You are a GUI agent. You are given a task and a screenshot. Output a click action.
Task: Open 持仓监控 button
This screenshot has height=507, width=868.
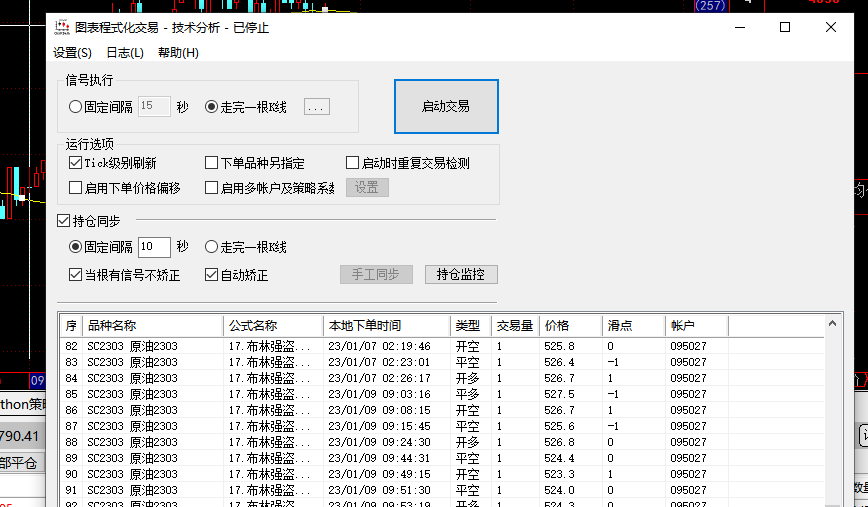461,274
